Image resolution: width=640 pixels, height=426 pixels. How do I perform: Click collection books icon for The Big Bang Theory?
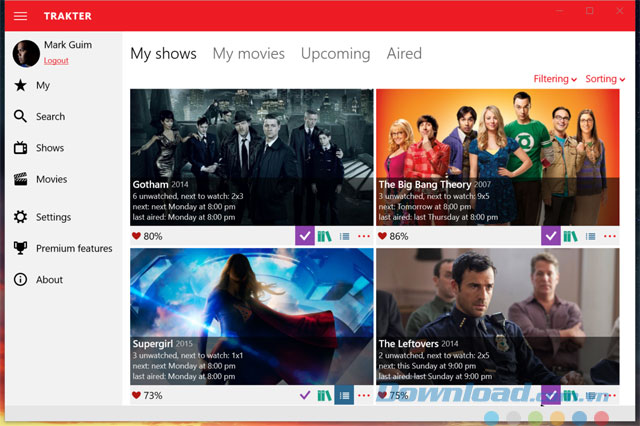point(571,236)
